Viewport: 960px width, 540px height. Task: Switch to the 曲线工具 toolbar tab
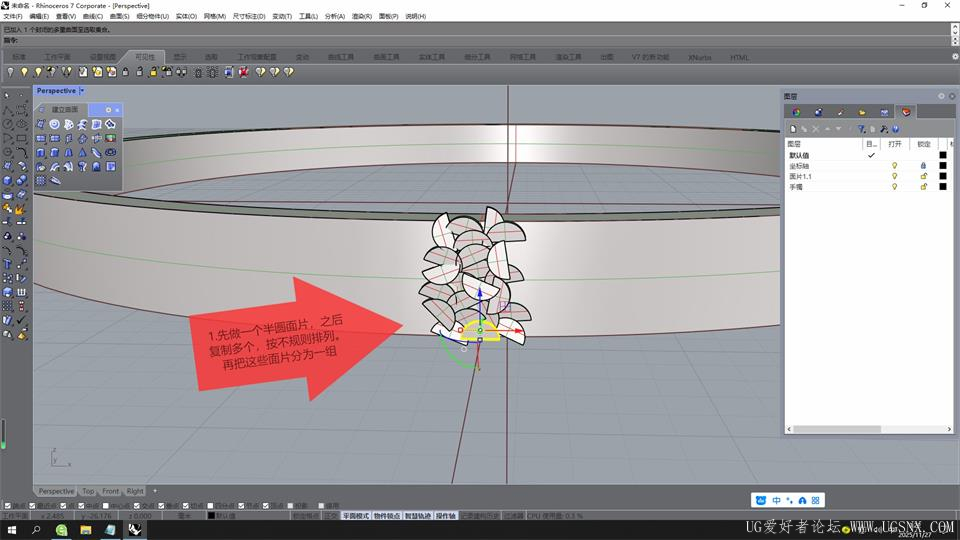coord(340,57)
